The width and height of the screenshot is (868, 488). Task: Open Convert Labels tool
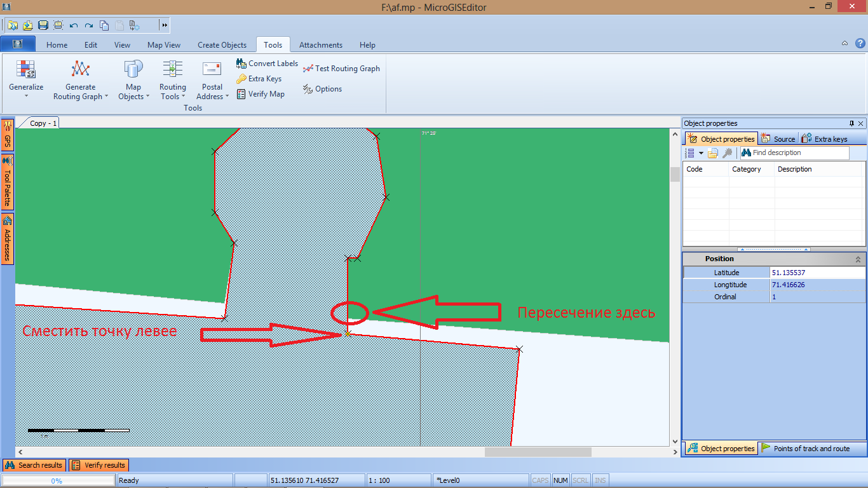[267, 64]
